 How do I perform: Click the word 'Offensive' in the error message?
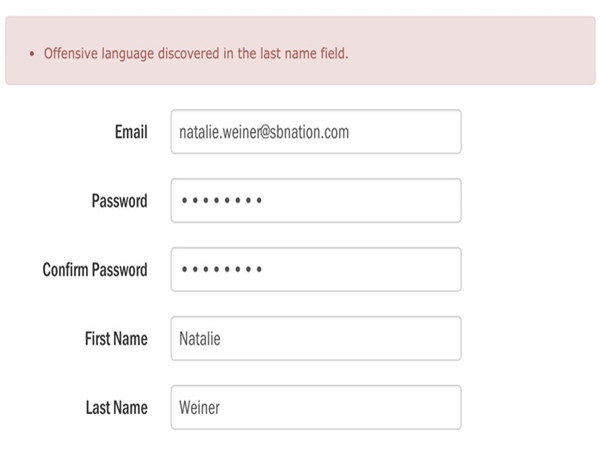[71, 53]
